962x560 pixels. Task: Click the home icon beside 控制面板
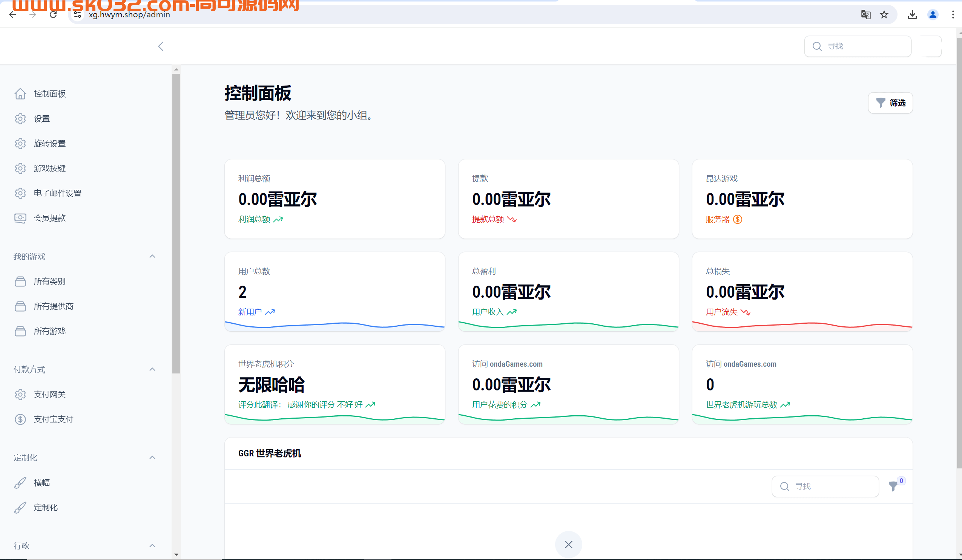pos(20,93)
